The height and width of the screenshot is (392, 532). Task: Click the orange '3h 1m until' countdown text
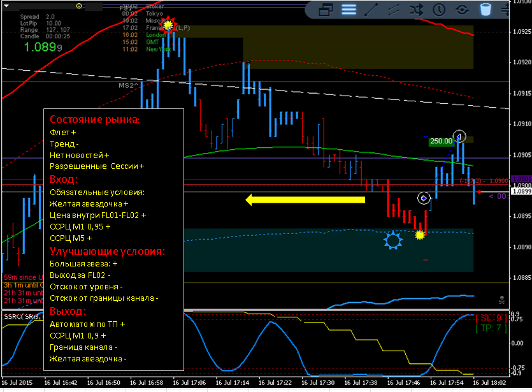click(23, 285)
